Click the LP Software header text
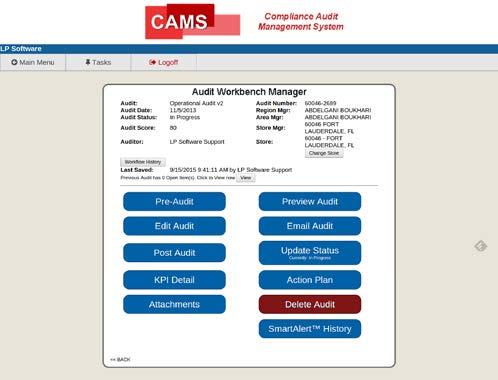Screen dimensions: 498x380 point(21,49)
